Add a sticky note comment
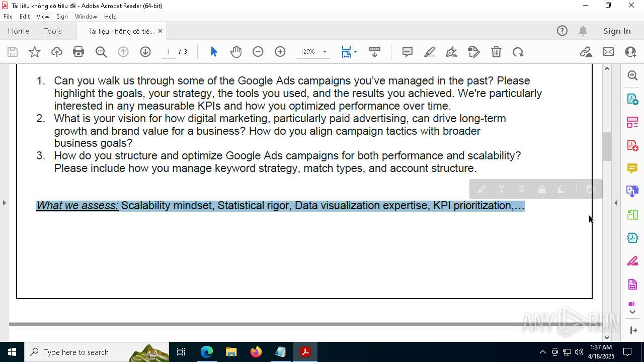The image size is (644, 362). click(x=408, y=52)
